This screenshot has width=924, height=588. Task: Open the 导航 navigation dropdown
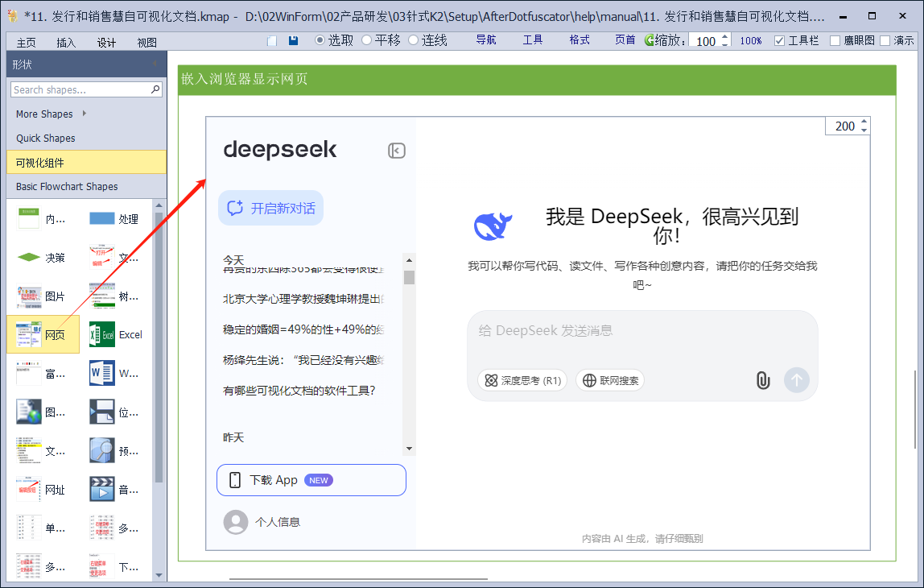pyautogui.click(x=486, y=40)
